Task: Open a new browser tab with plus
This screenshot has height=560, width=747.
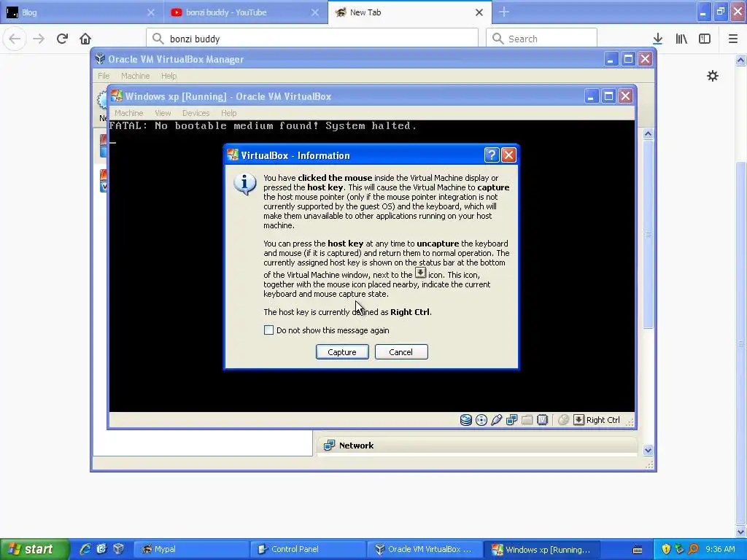Action: (x=504, y=12)
